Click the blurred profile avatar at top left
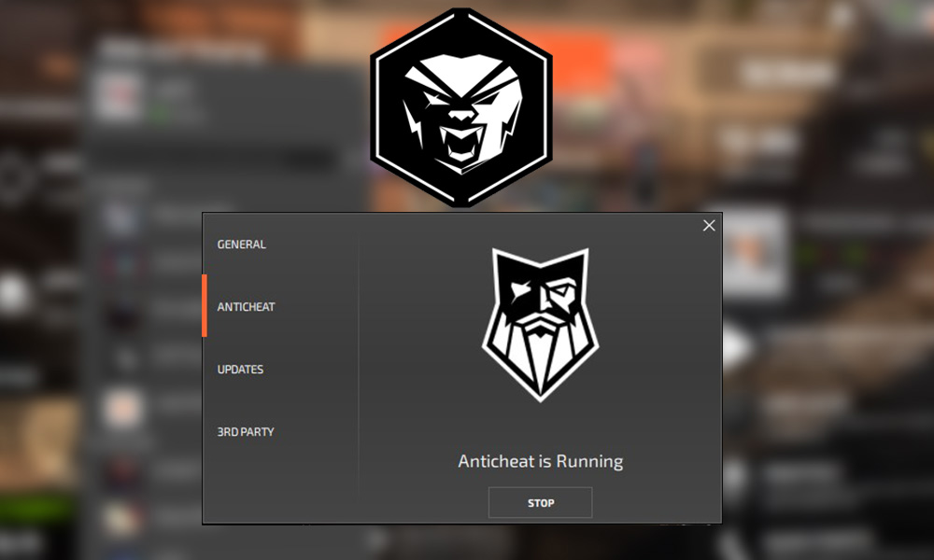Image resolution: width=934 pixels, height=560 pixels. [x=120, y=95]
